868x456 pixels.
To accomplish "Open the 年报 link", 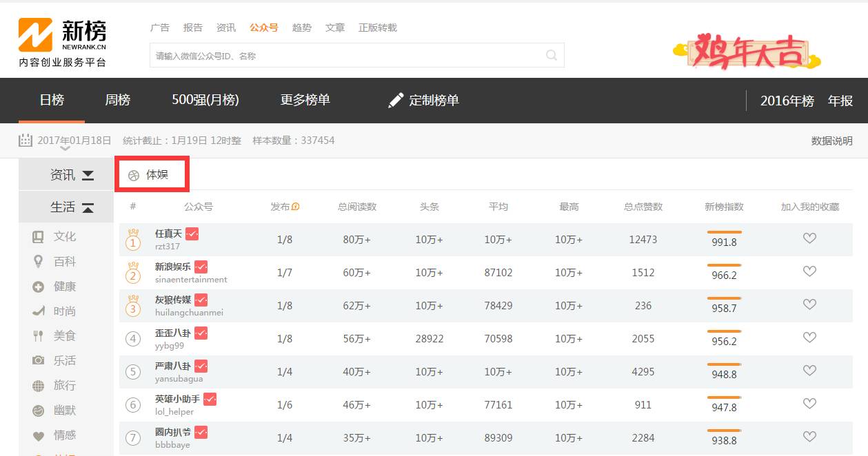I will click(x=840, y=101).
